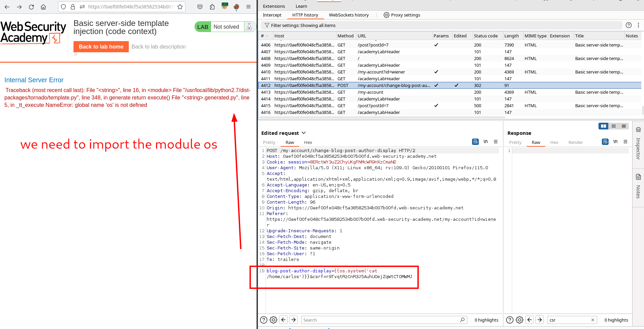This screenshot has height=329, width=644.
Task: Open Proxy settings gear
Action: (x=386, y=15)
